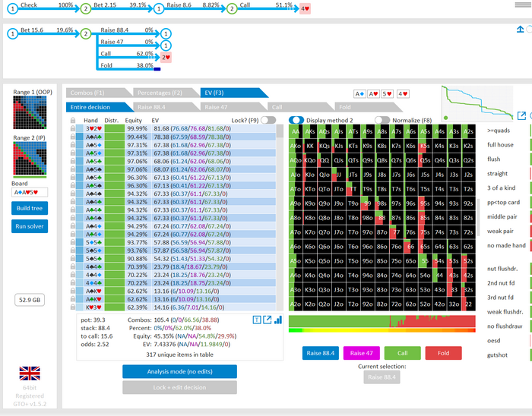The width and height of the screenshot is (532, 416).
Task: Click the lock icon next to 3♥2♥ hand
Action: pos(73,129)
